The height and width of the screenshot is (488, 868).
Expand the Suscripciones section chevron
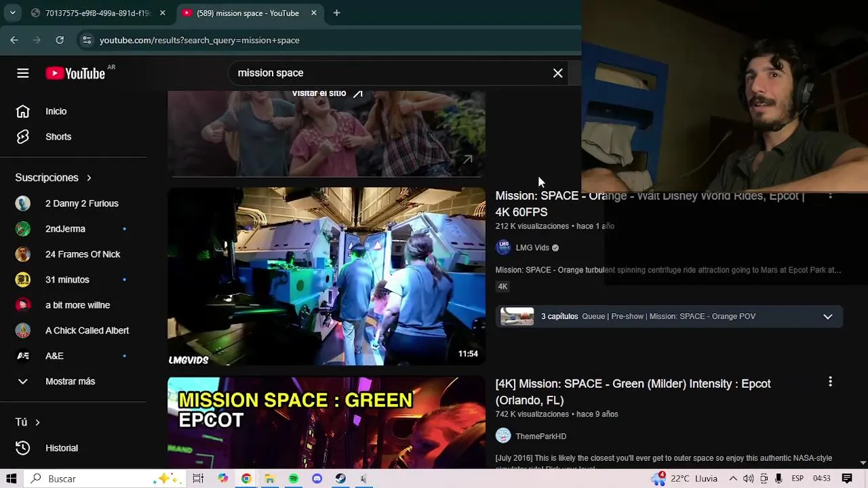click(x=89, y=178)
